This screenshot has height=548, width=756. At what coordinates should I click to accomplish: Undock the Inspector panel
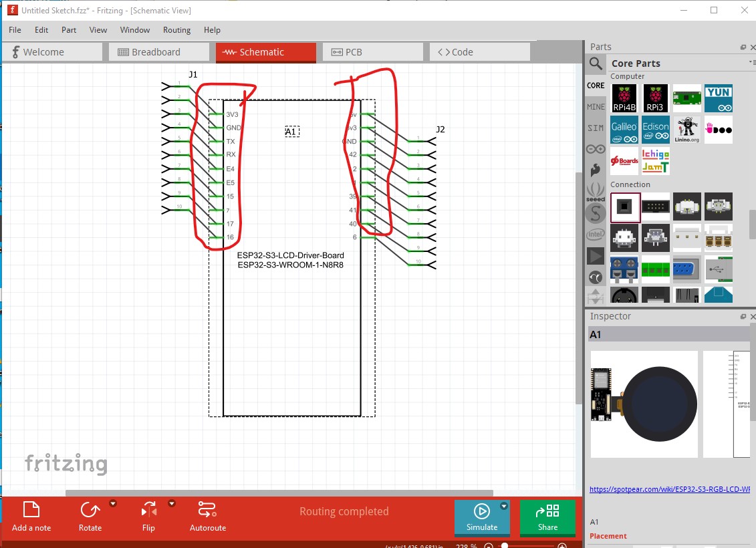pos(743,316)
